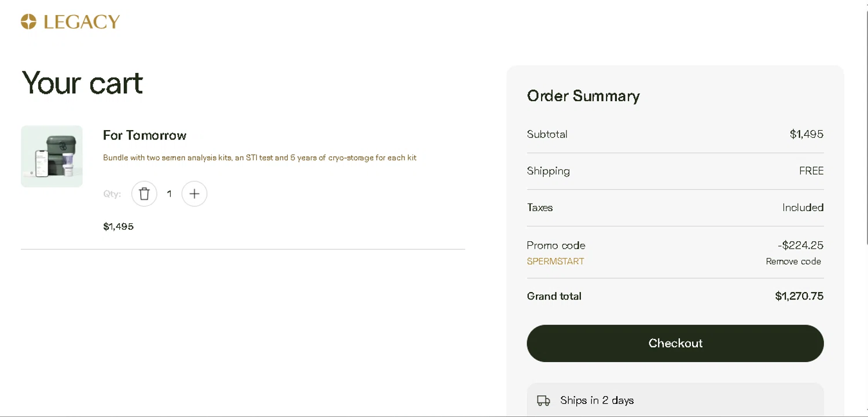
Task: Click the Your cart heading
Action: 82,82
